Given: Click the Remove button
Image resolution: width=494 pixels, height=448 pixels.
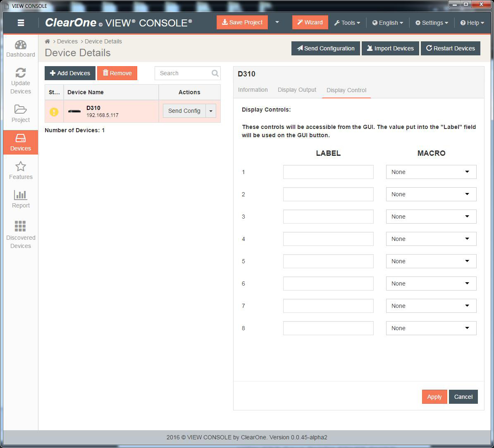Looking at the screenshot, I should point(117,73).
